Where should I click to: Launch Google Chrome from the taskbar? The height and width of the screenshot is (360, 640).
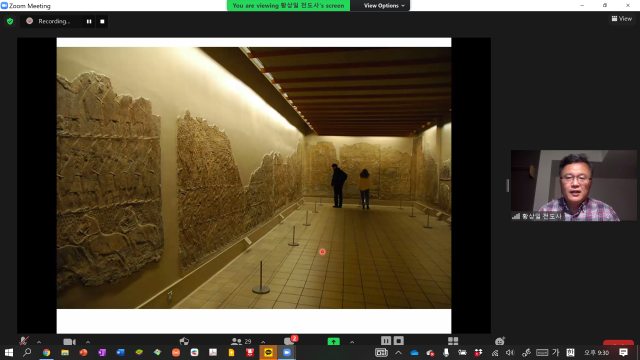point(46,352)
